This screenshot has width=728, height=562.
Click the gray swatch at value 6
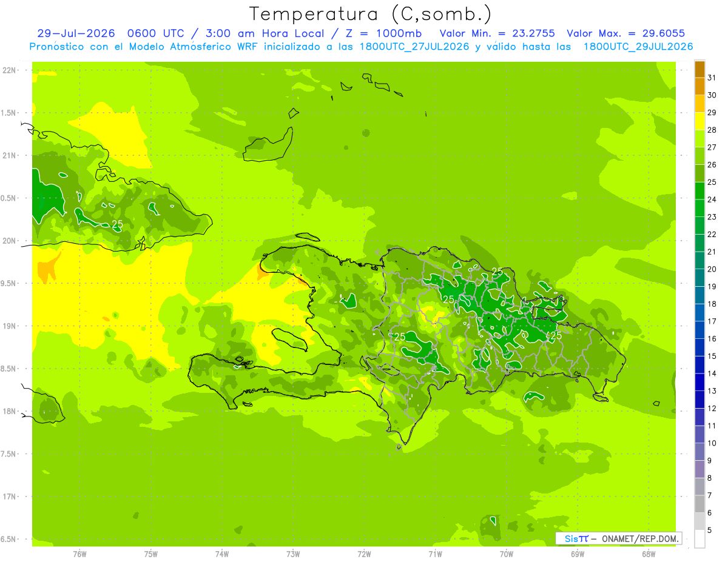point(699,504)
